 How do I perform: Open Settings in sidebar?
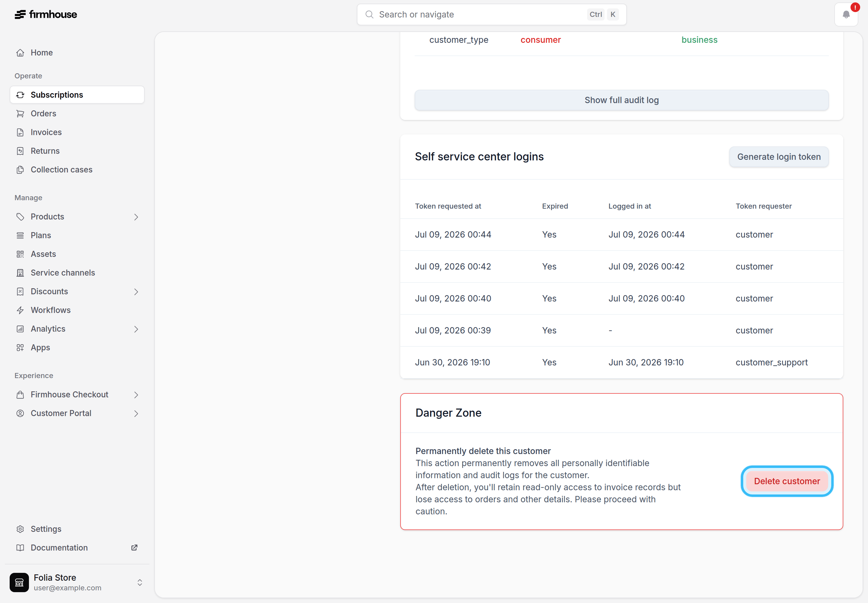click(77, 529)
